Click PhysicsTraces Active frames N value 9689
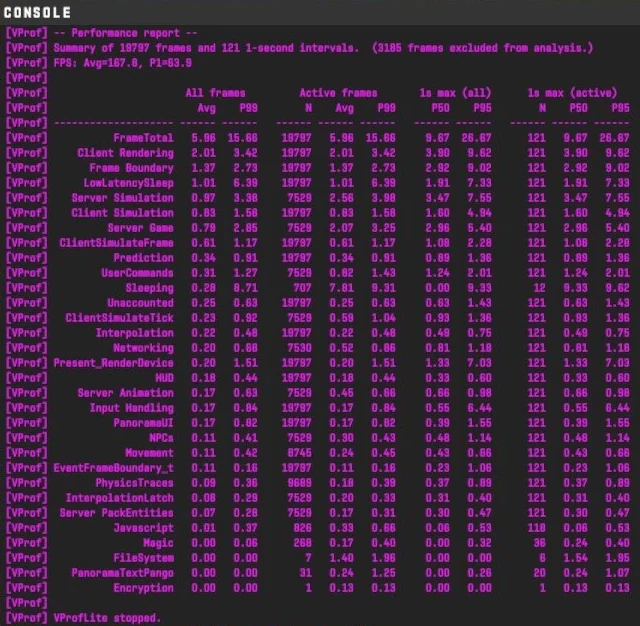 click(x=300, y=483)
